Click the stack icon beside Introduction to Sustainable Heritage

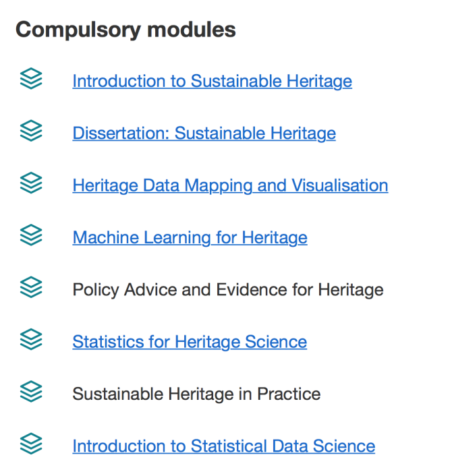pos(31,79)
